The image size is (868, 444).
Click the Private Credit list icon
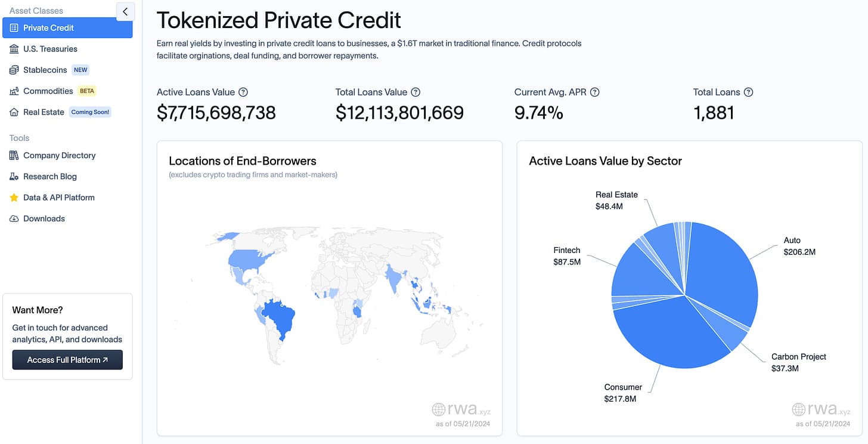pyautogui.click(x=14, y=28)
